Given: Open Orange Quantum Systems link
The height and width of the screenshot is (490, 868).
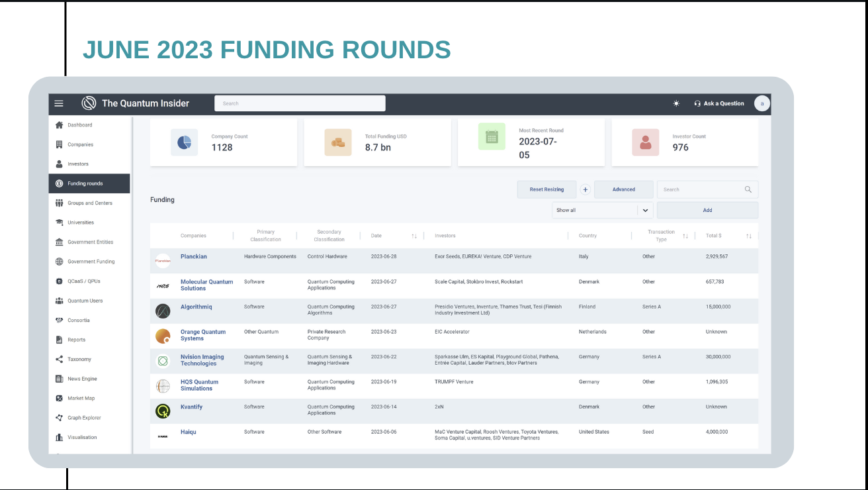Looking at the screenshot, I should 203,335.
